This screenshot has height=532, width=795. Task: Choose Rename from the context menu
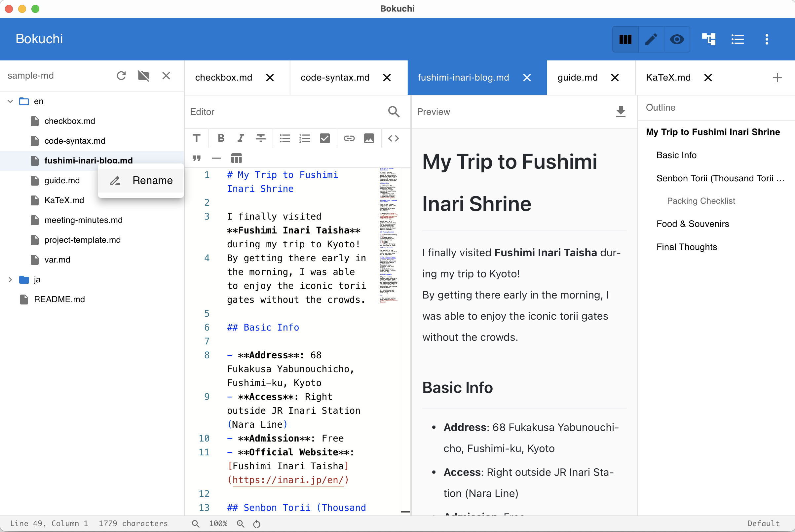[x=152, y=180]
